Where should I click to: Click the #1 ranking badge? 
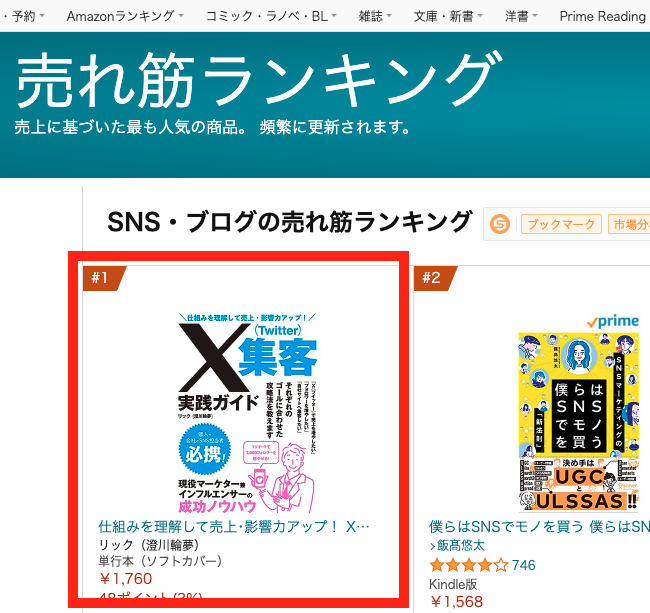[104, 278]
